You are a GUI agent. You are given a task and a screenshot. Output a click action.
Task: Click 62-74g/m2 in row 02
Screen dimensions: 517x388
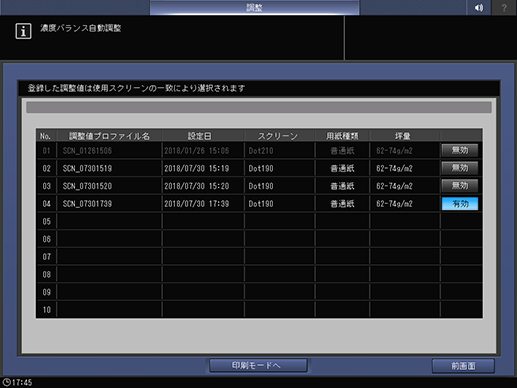(x=394, y=168)
